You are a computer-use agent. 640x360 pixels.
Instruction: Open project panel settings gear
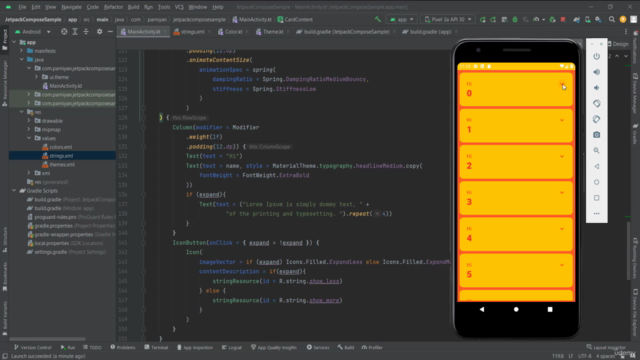pos(99,31)
